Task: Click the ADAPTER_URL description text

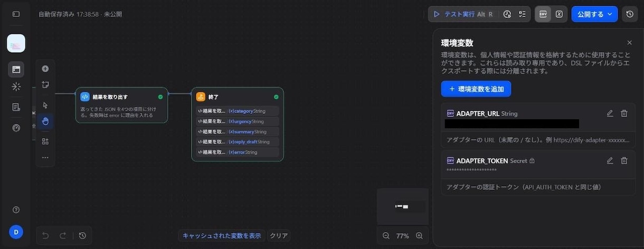Action: coord(538,140)
